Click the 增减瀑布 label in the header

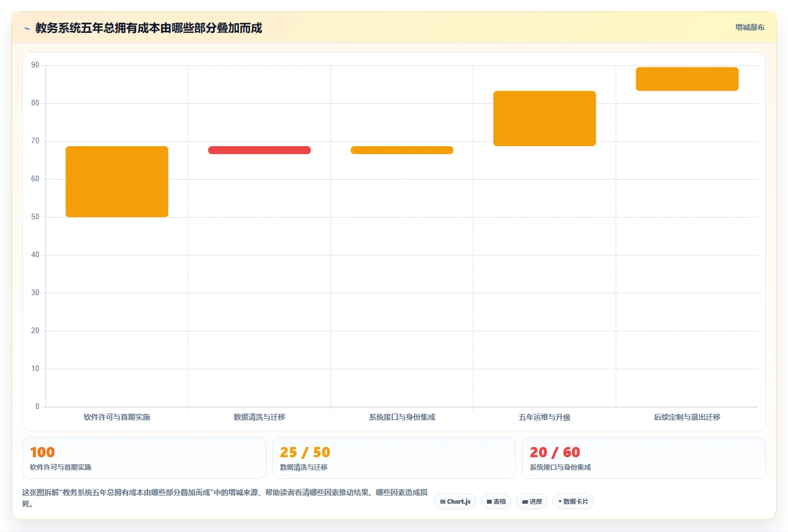[749, 27]
